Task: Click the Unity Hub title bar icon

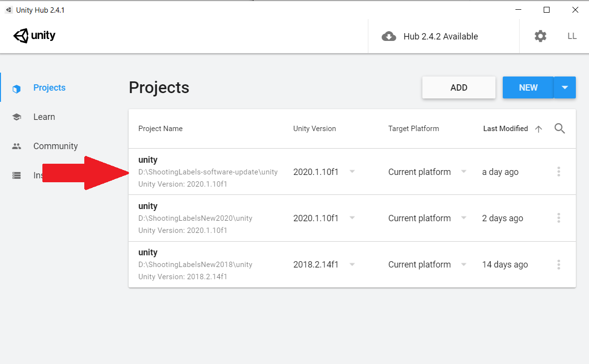Action: (x=8, y=10)
